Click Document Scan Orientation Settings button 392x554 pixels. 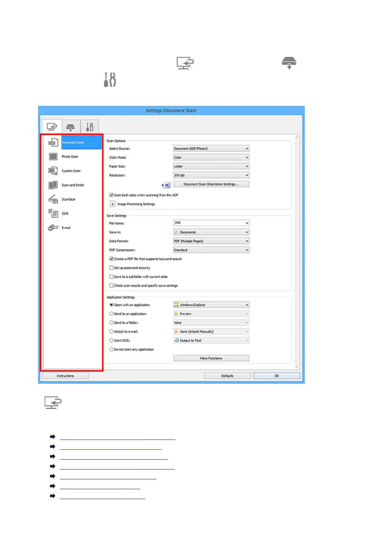(x=211, y=184)
